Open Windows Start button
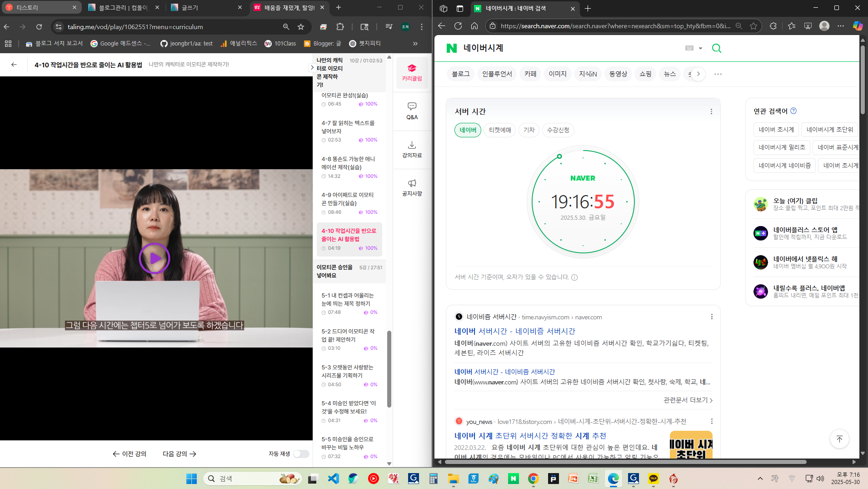Image resolution: width=868 pixels, height=489 pixels. (x=192, y=479)
